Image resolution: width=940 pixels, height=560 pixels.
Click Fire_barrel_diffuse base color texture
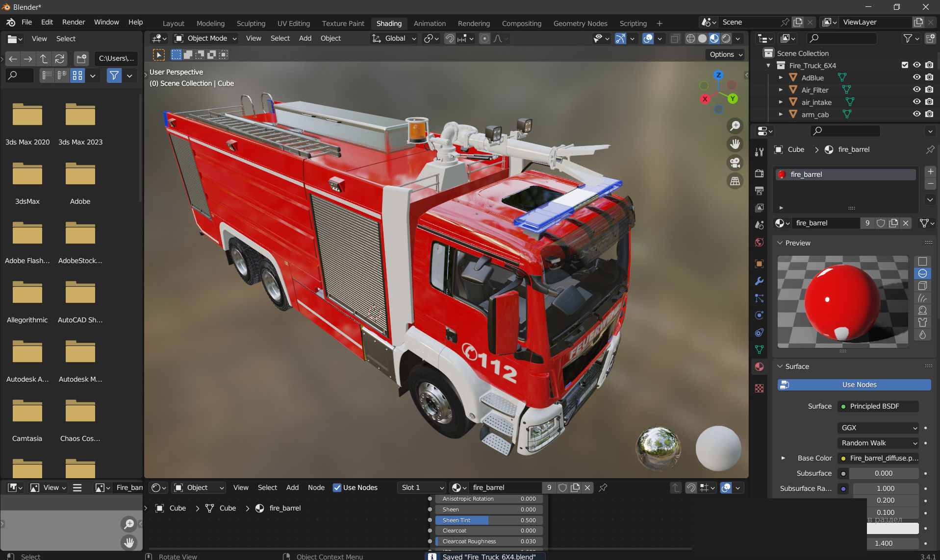(x=878, y=458)
